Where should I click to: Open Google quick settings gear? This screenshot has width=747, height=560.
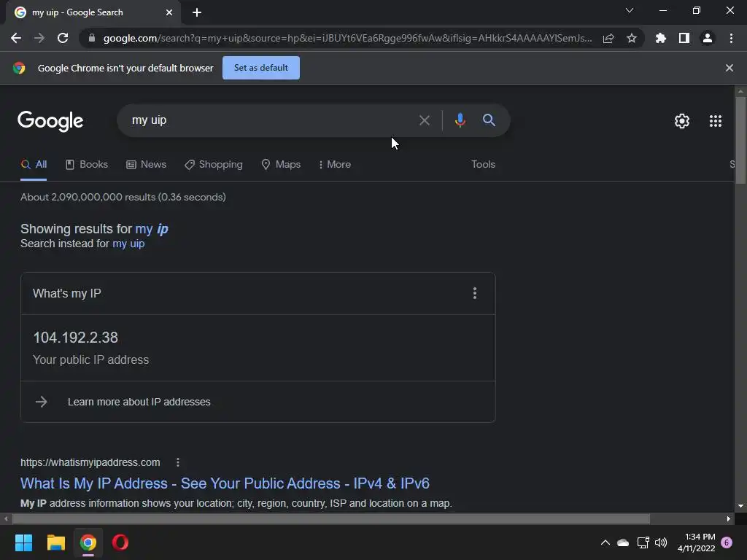682,121
